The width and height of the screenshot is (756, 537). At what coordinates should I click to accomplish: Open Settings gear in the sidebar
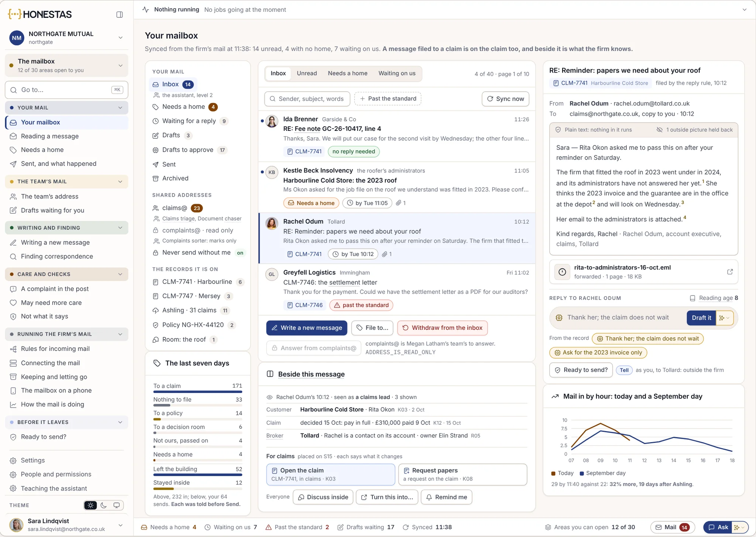tap(13, 461)
